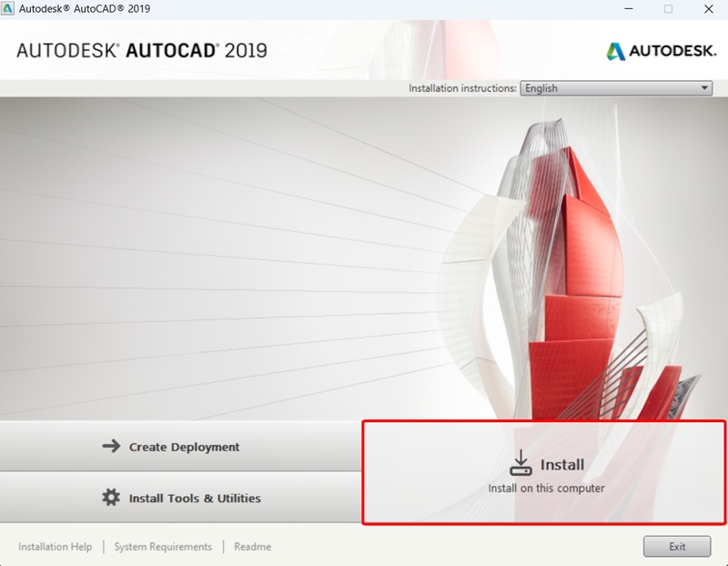Click the download icon next to Install
The height and width of the screenshot is (566, 728).
(x=521, y=464)
